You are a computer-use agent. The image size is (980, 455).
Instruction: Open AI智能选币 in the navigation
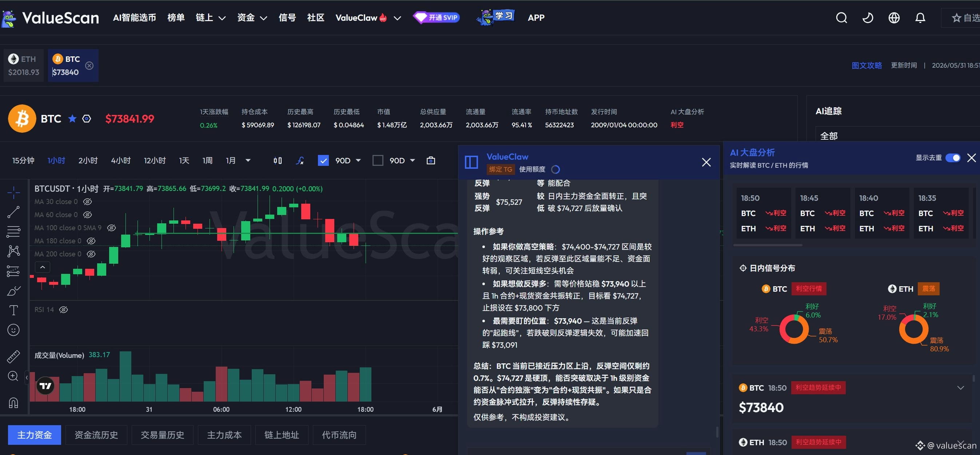pyautogui.click(x=135, y=18)
